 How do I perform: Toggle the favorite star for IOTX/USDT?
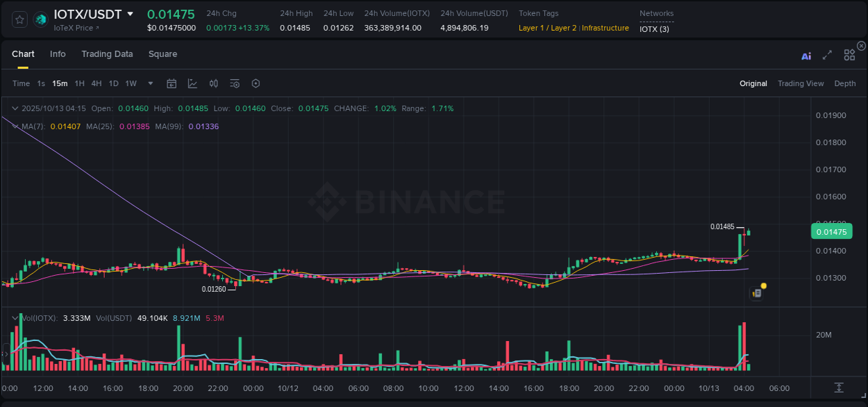click(x=19, y=19)
